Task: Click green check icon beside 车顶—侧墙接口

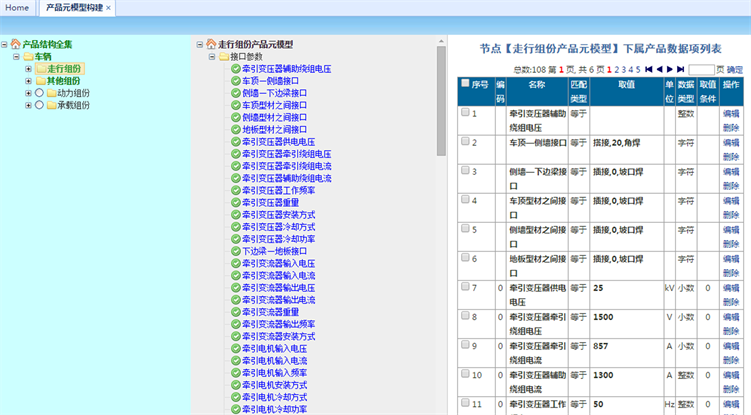Action: (235, 81)
